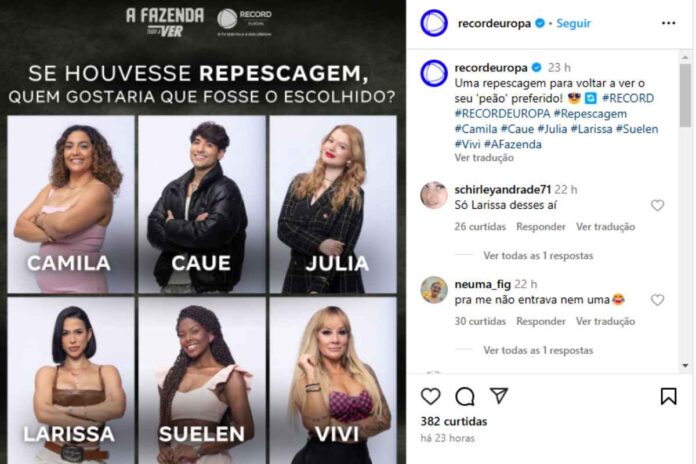Follow recordeuropa with the Seguir button

[x=573, y=23]
